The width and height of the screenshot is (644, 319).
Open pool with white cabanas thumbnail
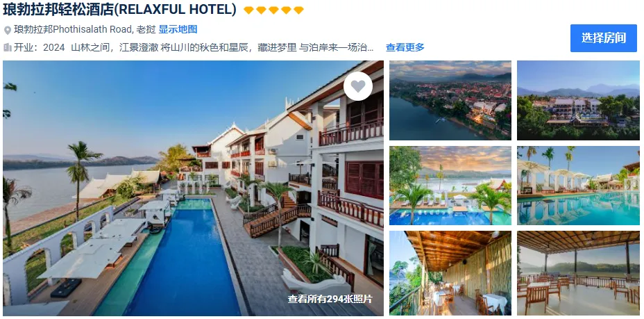point(578,186)
